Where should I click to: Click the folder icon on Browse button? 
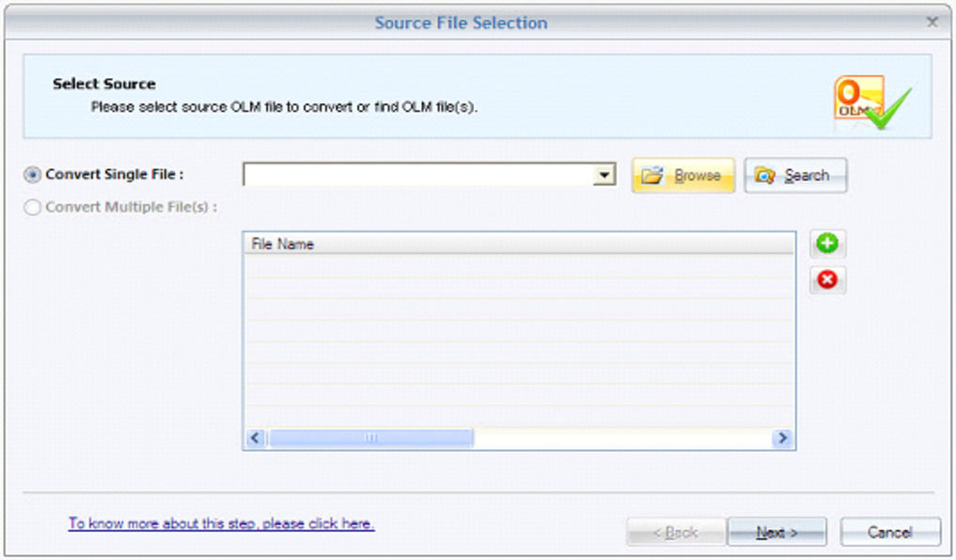click(x=651, y=176)
